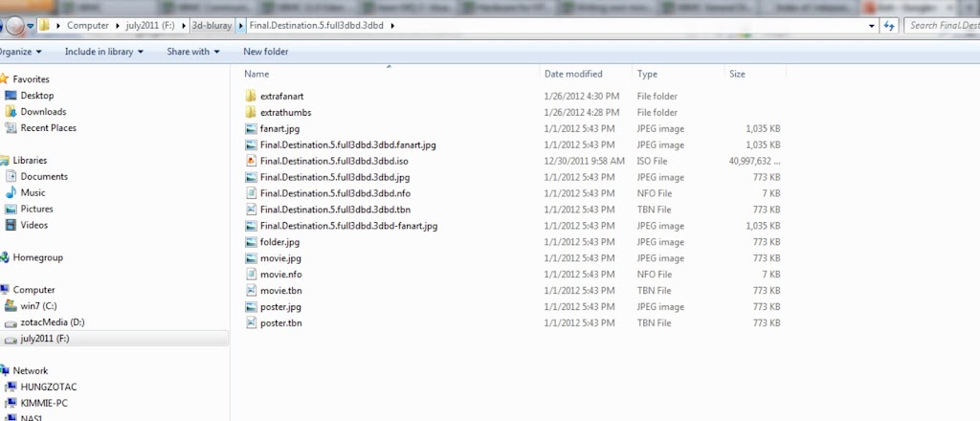The image size is (980, 421).
Task: Select icon of Final.Destination.5.full3dbd.3dbd.nfo file
Action: click(x=251, y=193)
